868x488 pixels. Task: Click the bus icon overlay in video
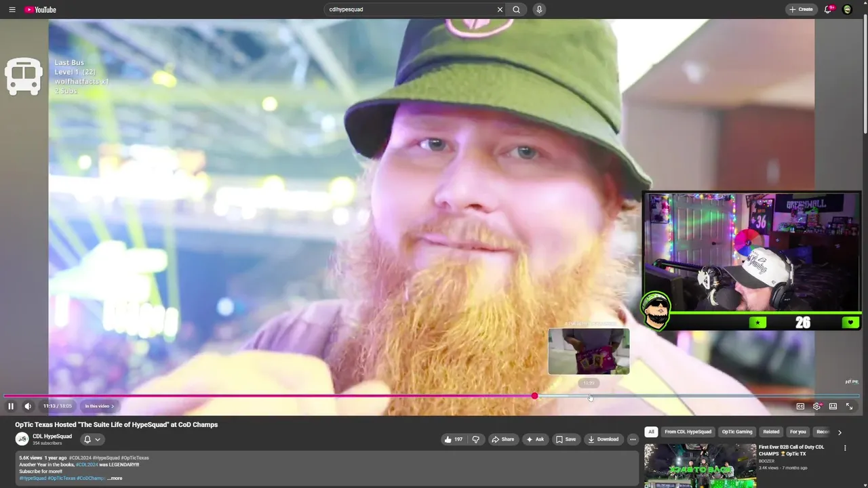click(x=24, y=76)
